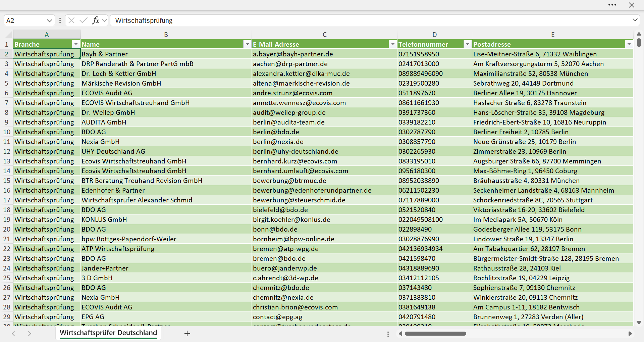Click phone number 022898490
644x342 pixels.
[434, 229]
